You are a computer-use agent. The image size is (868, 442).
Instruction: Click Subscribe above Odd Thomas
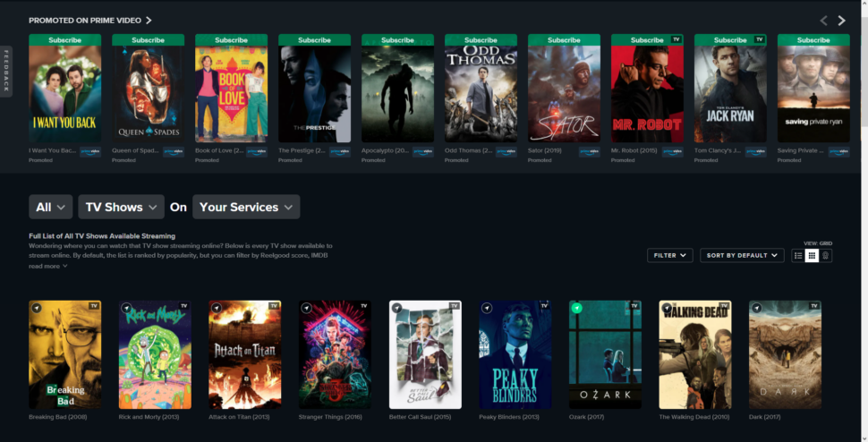coord(481,40)
